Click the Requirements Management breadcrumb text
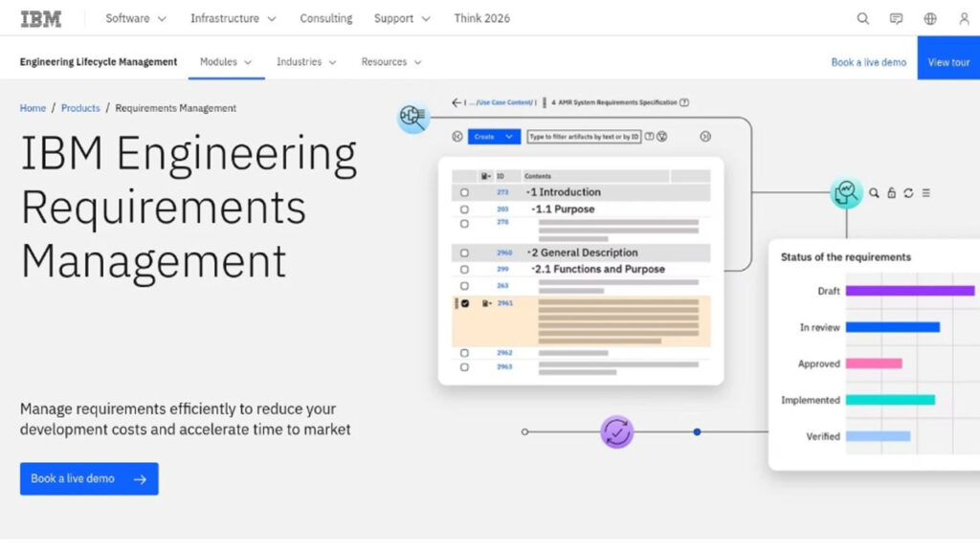This screenshot has width=980, height=551. 176,108
